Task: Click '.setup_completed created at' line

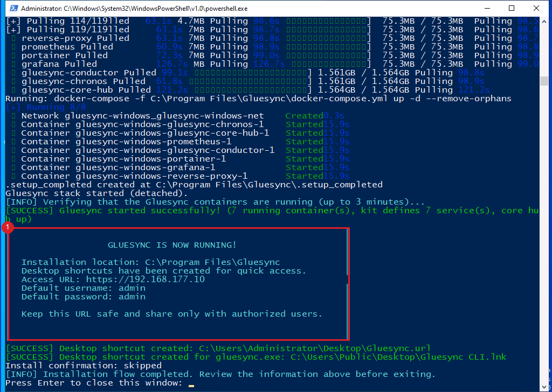Action: pos(194,185)
